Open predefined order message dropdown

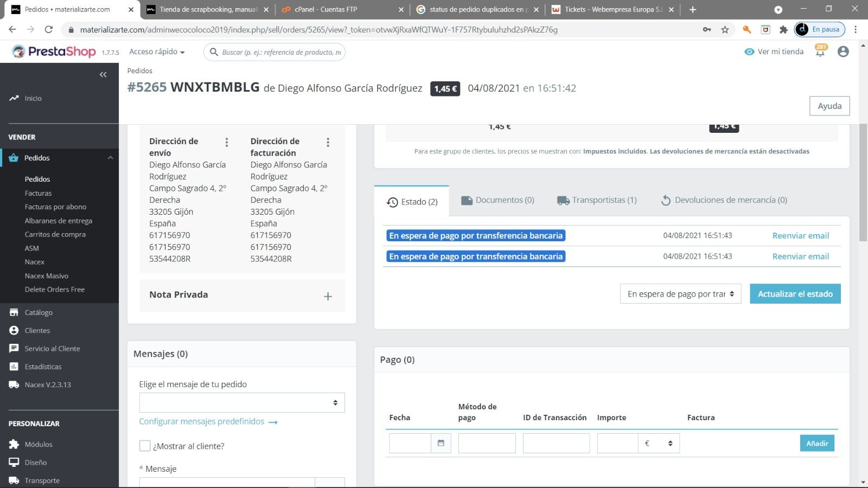(x=242, y=402)
